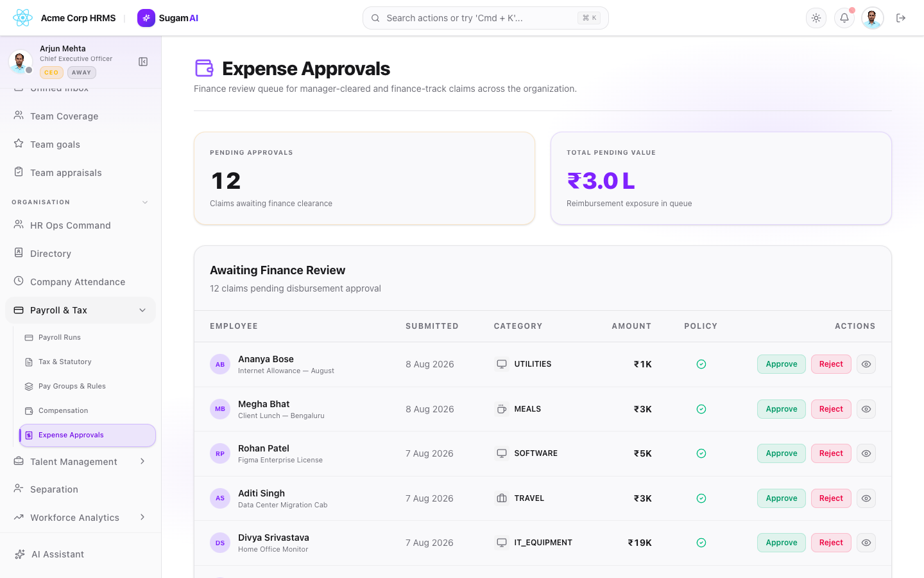
Task: Click policy check icon for Megha Bhat
Action: (701, 409)
